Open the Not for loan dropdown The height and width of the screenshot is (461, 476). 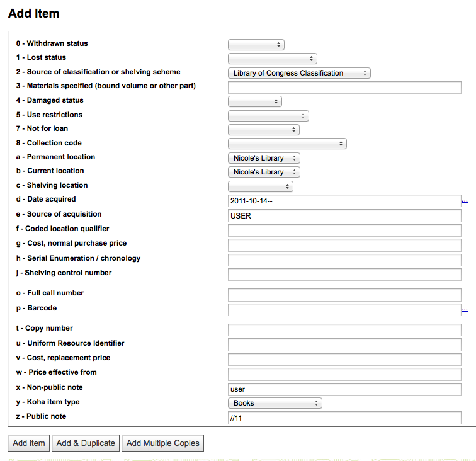pos(264,130)
